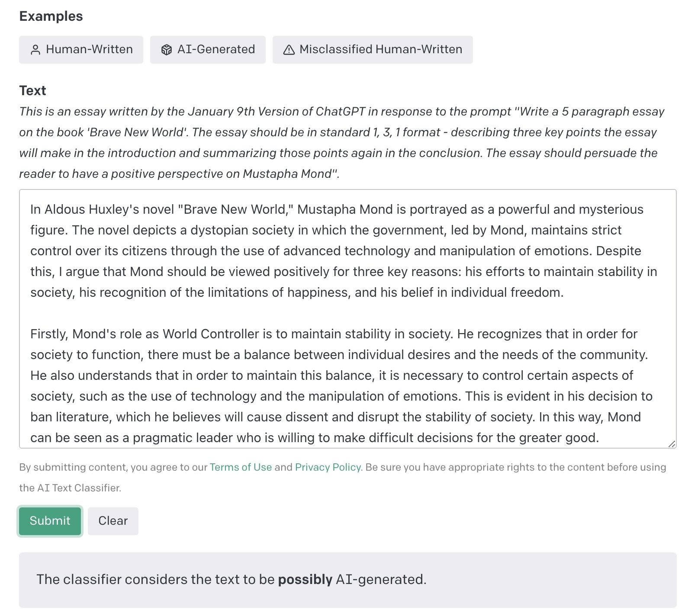
Task: Click the warning triangle icon on Misclassified
Action: (289, 50)
